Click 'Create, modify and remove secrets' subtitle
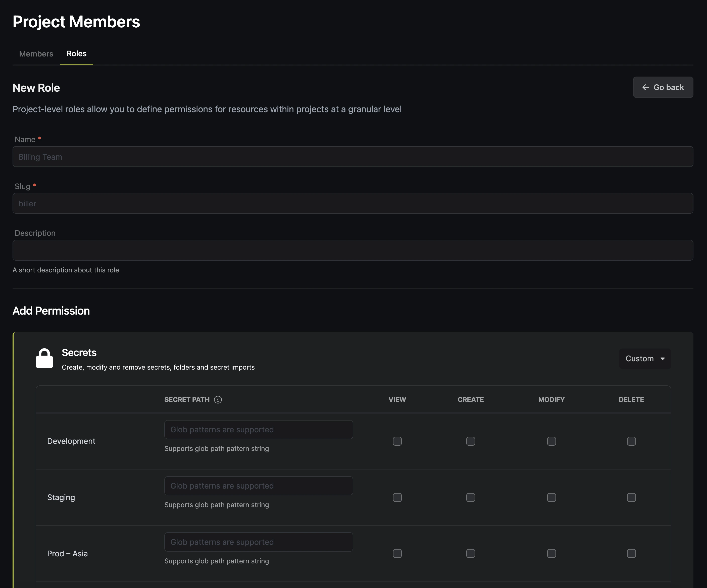 158,367
